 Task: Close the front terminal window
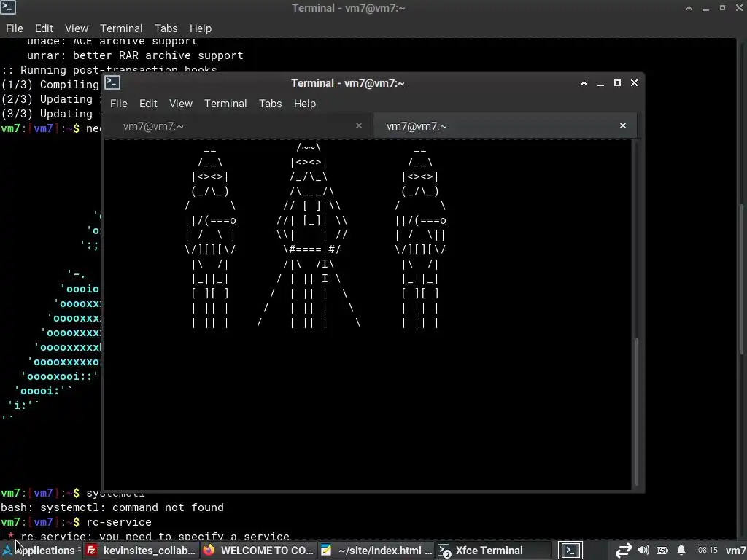pos(634,83)
